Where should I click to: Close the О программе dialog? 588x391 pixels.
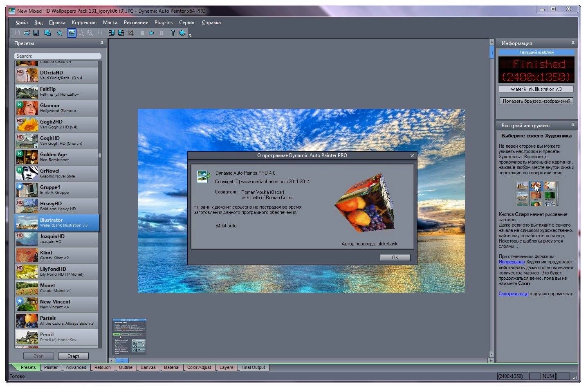pyautogui.click(x=412, y=155)
